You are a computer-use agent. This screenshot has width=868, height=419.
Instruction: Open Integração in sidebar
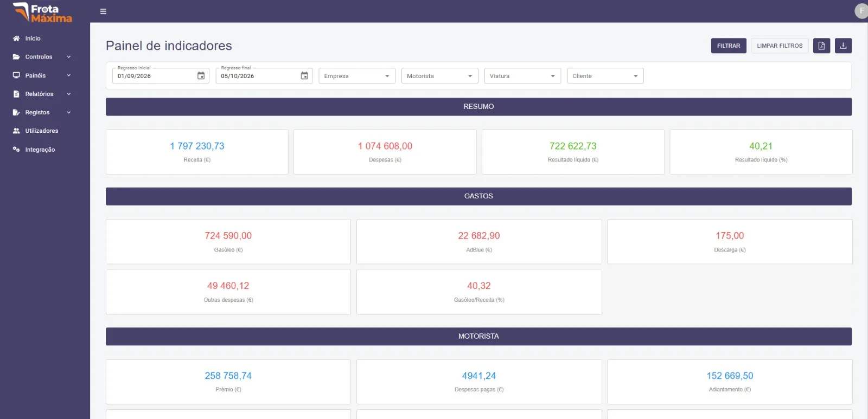40,150
